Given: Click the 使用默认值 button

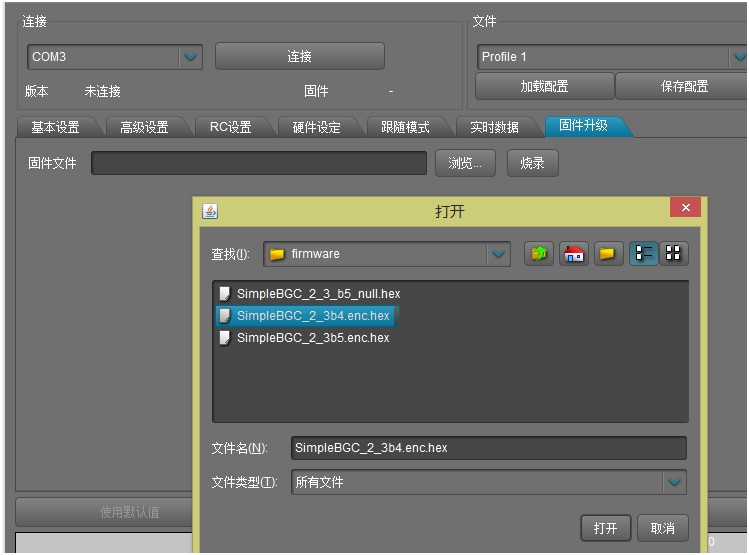Looking at the screenshot, I should point(104,512).
